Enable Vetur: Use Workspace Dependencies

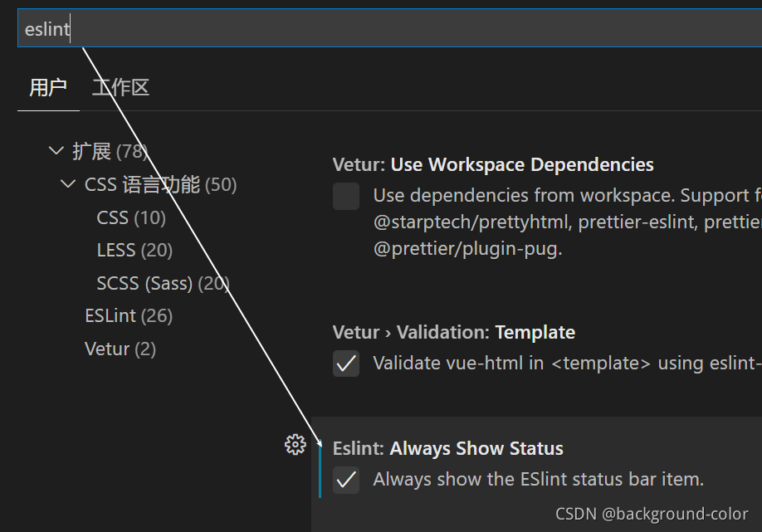pos(346,197)
